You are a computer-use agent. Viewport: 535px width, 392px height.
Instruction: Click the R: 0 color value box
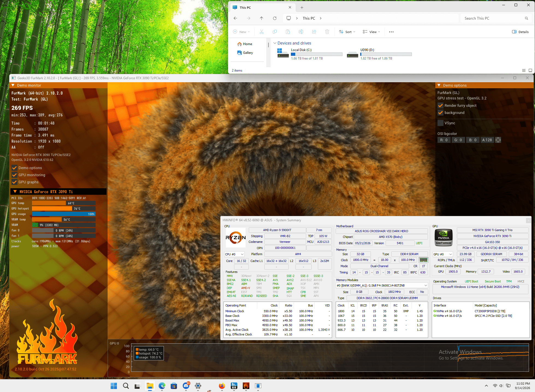pyautogui.click(x=444, y=140)
